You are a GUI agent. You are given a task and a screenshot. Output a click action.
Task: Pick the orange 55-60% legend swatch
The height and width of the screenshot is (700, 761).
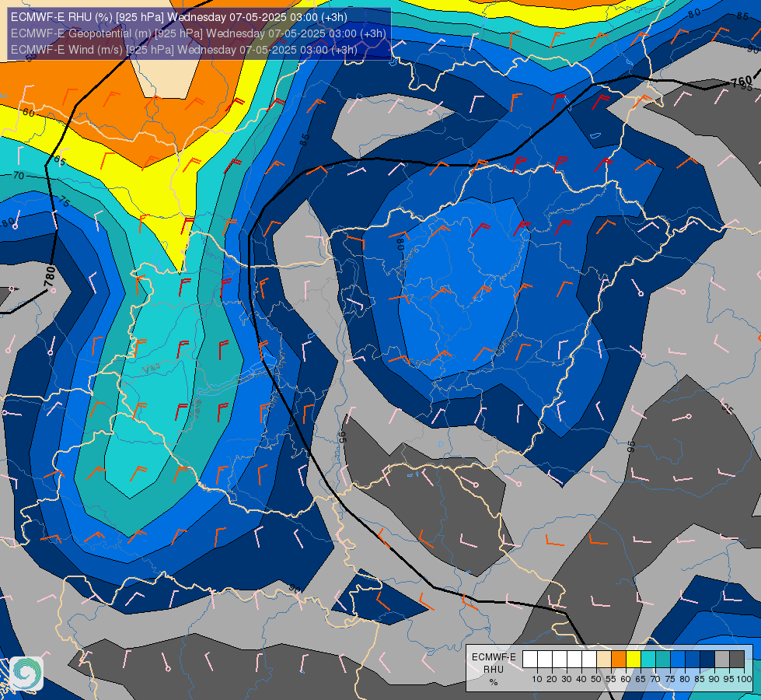619,660
